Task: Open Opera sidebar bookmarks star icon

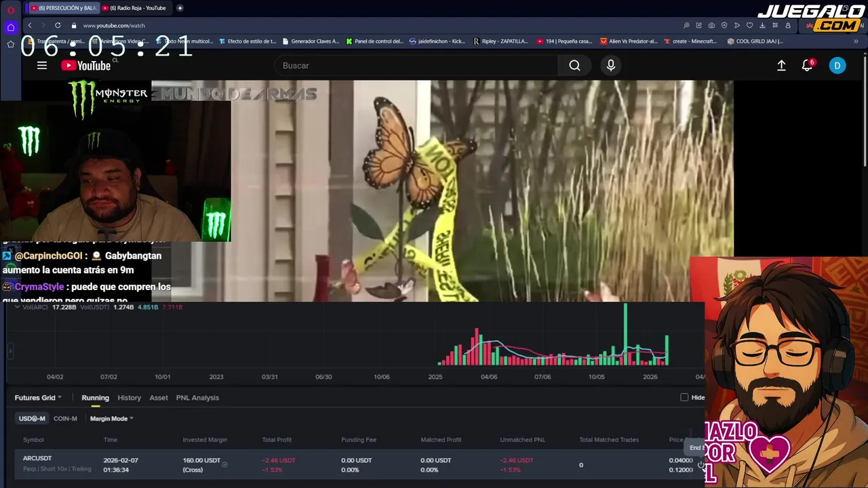Action: tap(10, 44)
